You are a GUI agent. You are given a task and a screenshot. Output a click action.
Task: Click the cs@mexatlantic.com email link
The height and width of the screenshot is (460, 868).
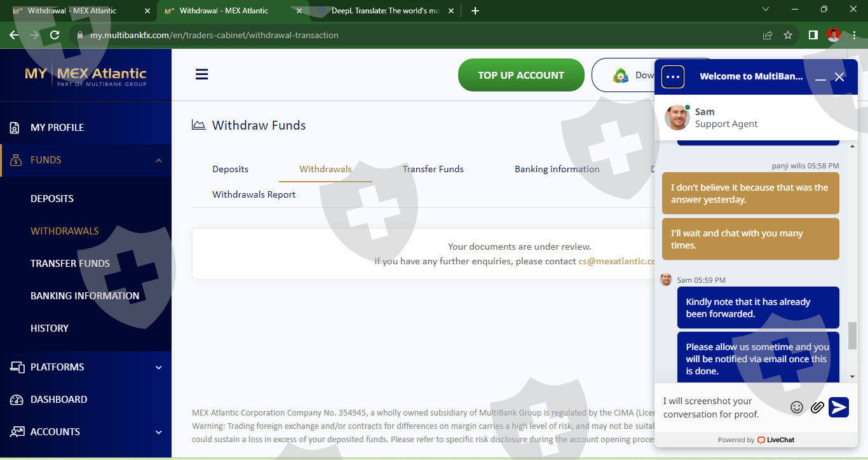616,261
